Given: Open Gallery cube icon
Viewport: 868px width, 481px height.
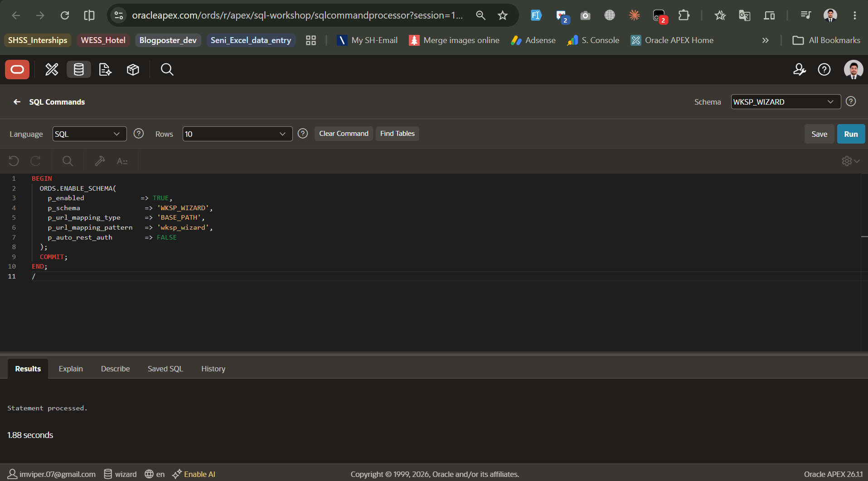Looking at the screenshot, I should tap(133, 69).
